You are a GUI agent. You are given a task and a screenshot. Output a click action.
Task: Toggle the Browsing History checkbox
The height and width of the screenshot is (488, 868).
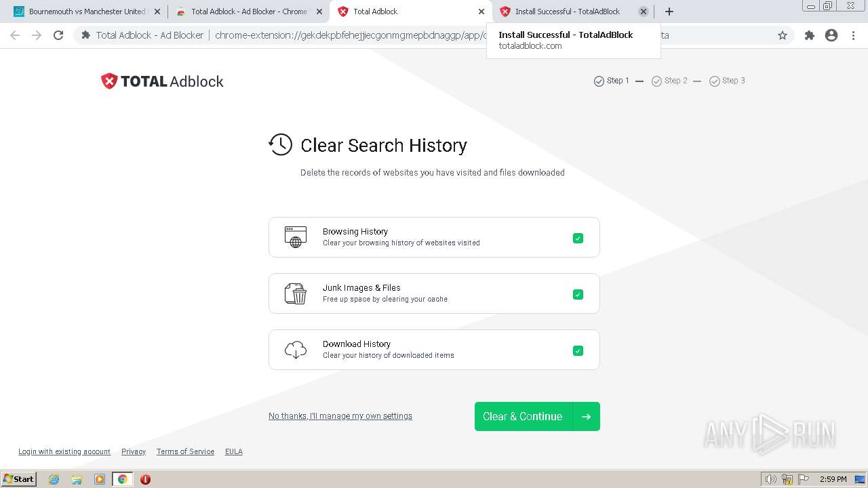(x=578, y=238)
